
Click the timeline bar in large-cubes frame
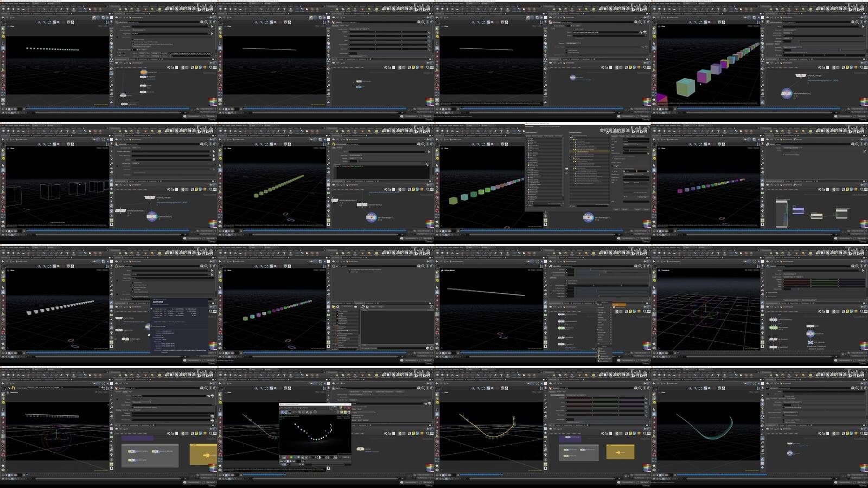click(x=759, y=109)
